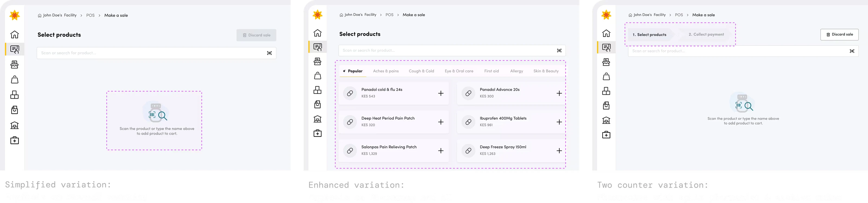
Task: Add Deep Freeze Spray 150ml via plus icon
Action: pyautogui.click(x=559, y=151)
